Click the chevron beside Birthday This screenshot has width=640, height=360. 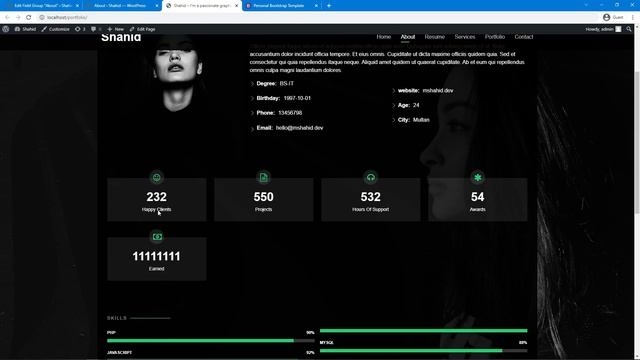252,99
